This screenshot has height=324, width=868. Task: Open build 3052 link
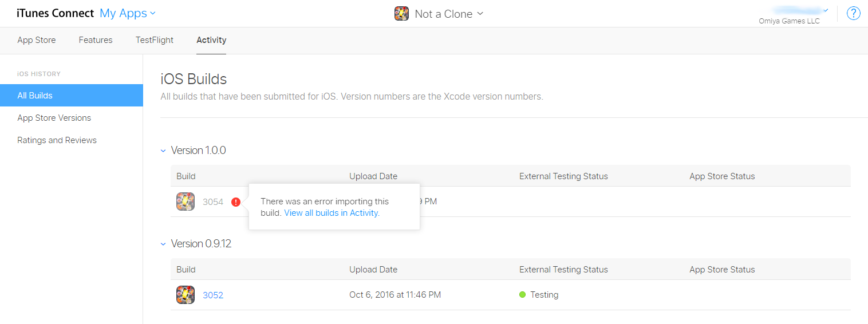click(213, 295)
